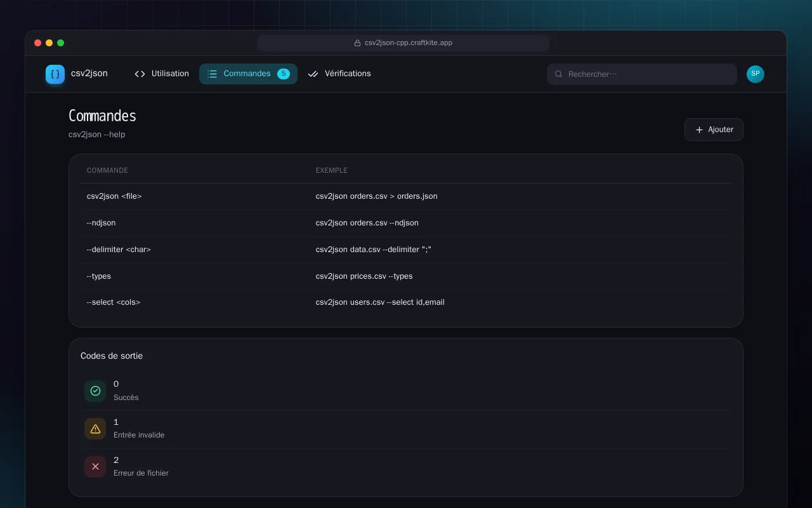Click the csv2json-cpp.craftkite.app address bar
Viewport: 812px width, 508px height.
[403, 43]
